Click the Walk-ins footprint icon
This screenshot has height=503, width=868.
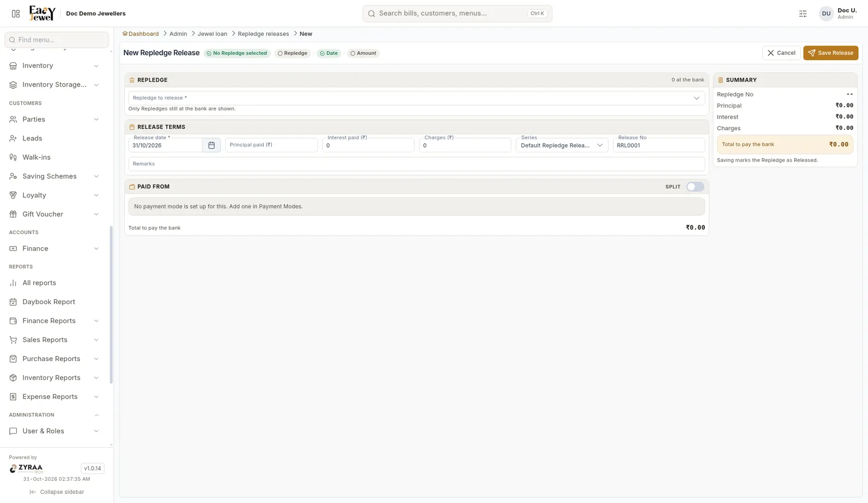point(13,157)
